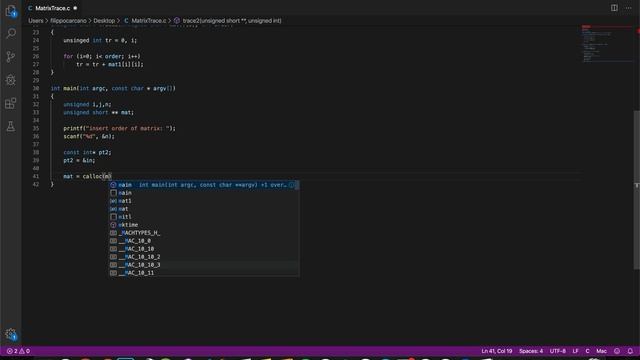The height and width of the screenshot is (360, 640).
Task: Click line number 35 in the gutter
Action: [36, 128]
